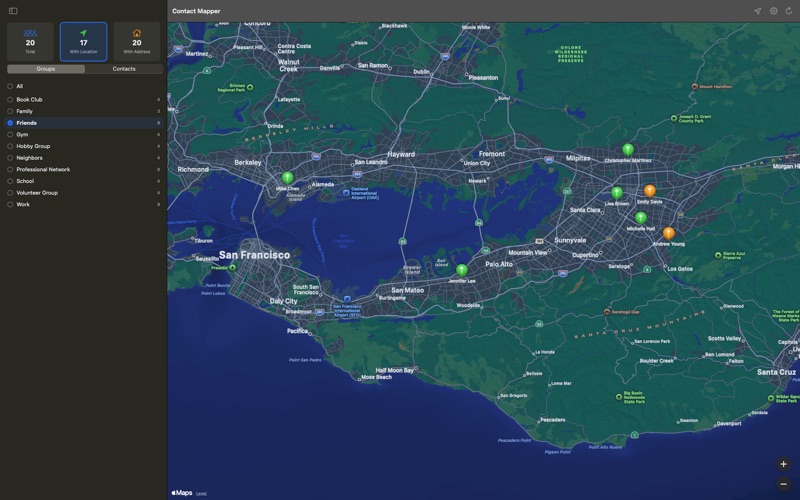Viewport: 800px width, 500px height.
Task: Toggle the sidebar panel icon
Action: (13, 11)
